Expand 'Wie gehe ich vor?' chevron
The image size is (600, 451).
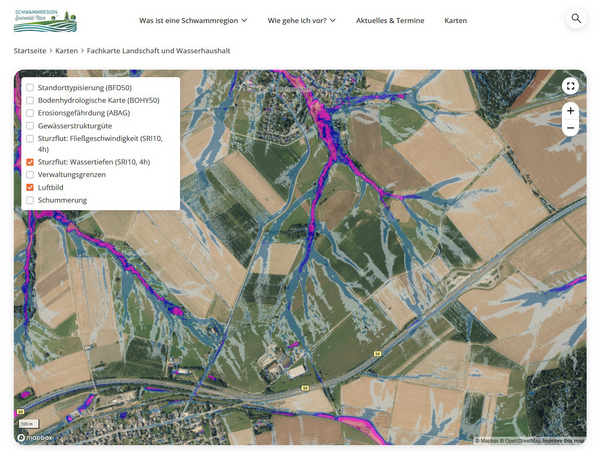[333, 21]
